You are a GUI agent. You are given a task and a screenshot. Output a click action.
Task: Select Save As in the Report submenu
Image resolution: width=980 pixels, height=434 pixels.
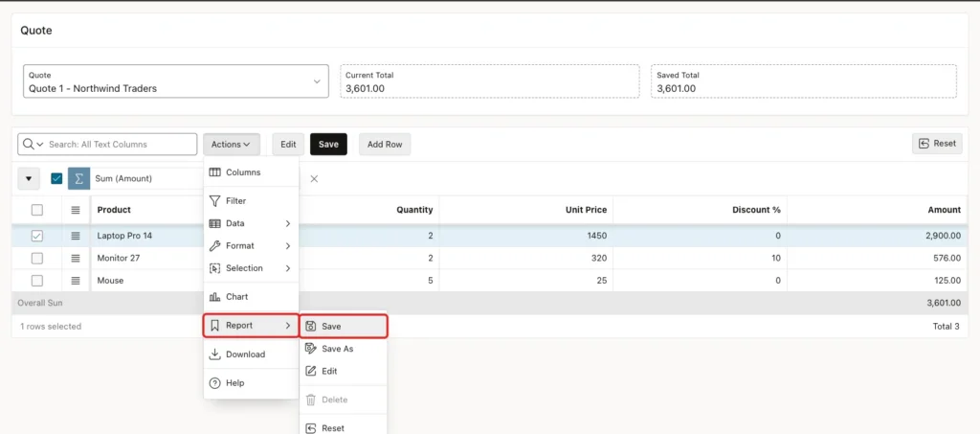(344, 349)
